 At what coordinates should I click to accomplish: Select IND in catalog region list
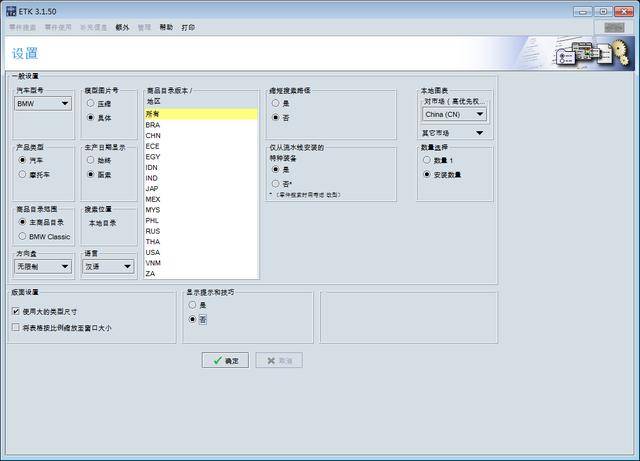click(201, 178)
